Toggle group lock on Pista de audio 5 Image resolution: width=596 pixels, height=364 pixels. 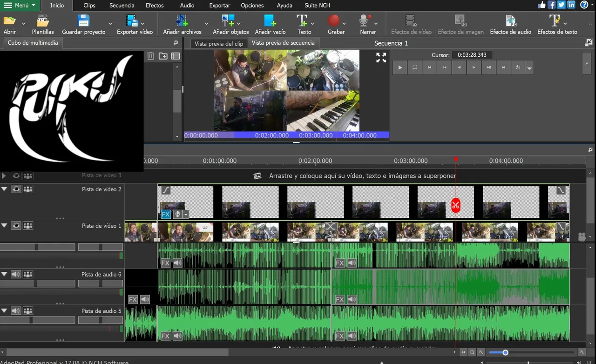tap(28, 310)
